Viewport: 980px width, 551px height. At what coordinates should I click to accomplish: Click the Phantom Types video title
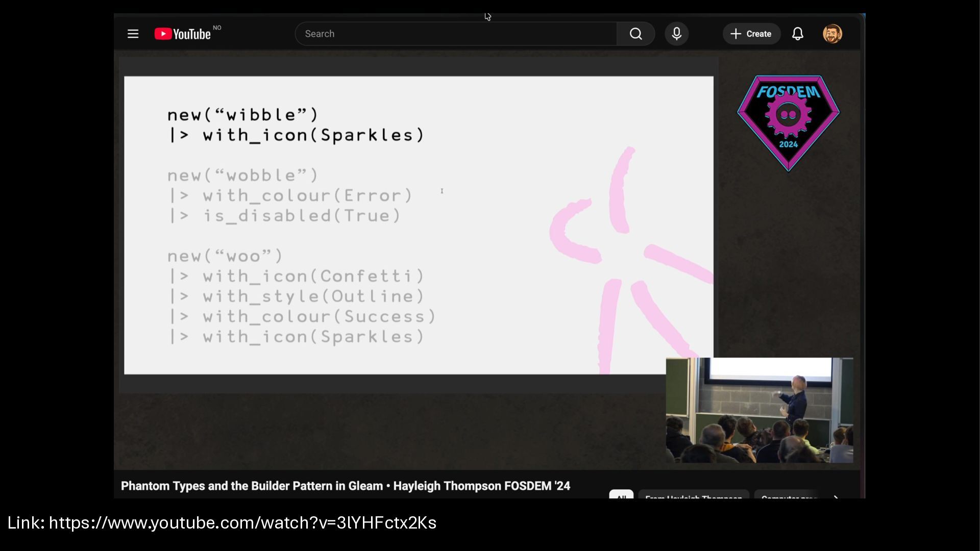coord(345,486)
